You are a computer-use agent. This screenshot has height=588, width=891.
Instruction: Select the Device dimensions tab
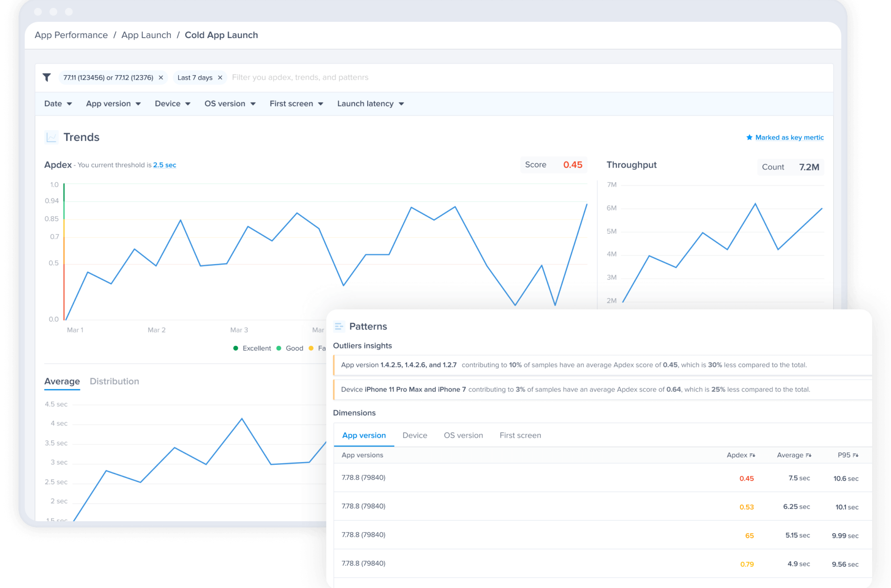click(x=415, y=435)
